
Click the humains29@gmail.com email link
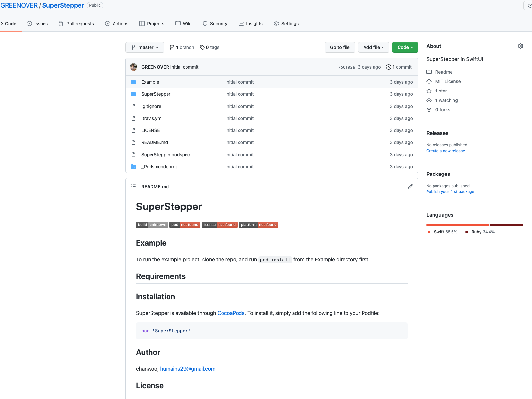tap(188, 369)
